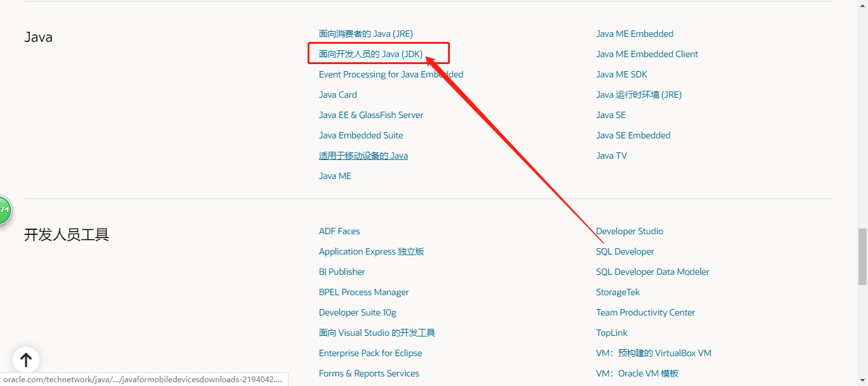
Task: Click the green 74 badge at left edge
Action: tap(5, 210)
